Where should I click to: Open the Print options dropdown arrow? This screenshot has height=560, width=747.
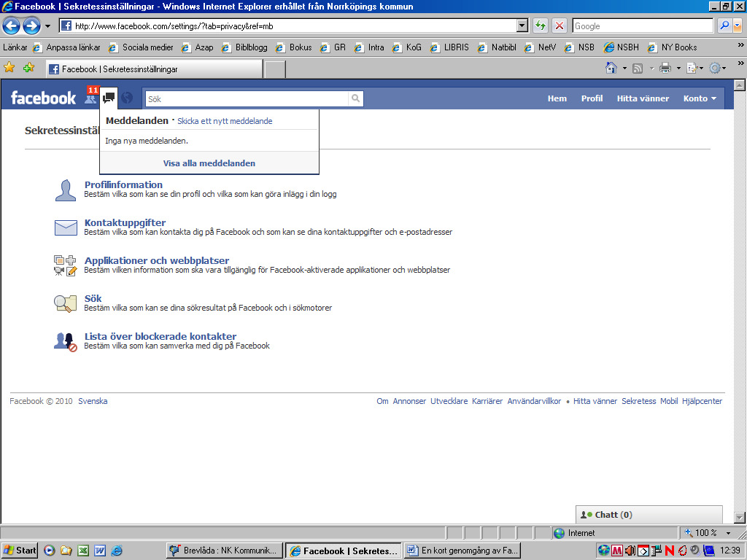point(678,69)
